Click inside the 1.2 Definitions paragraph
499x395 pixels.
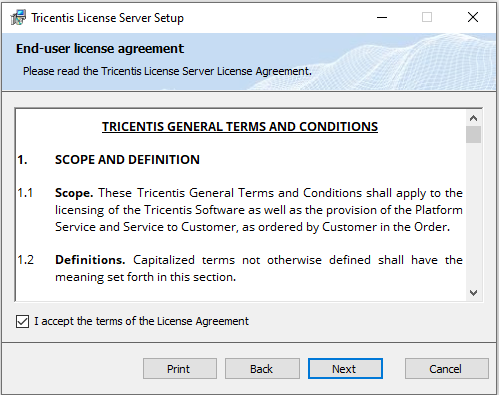pos(259,268)
